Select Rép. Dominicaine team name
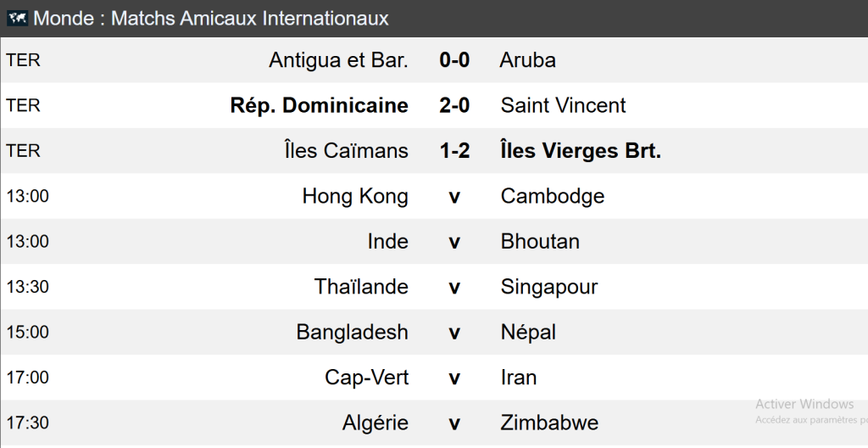The height and width of the screenshot is (448, 868). tap(319, 105)
